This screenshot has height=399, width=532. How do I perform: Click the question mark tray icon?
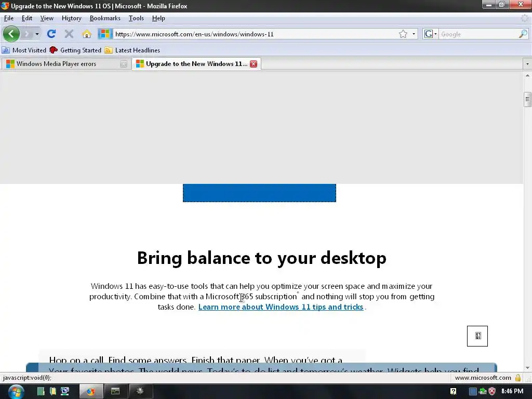(453, 392)
